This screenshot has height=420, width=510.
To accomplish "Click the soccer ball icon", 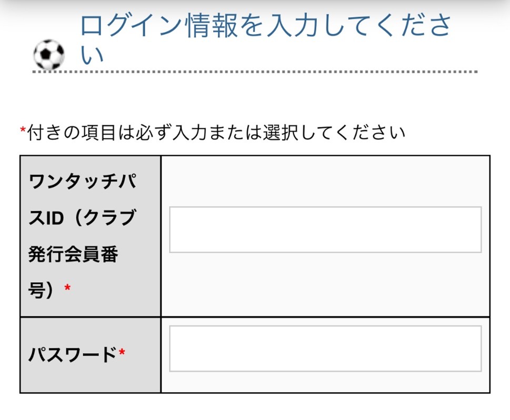I will pos(48,54).
